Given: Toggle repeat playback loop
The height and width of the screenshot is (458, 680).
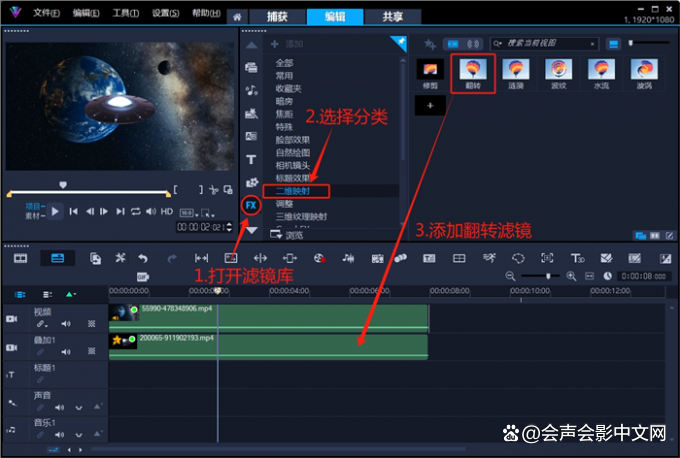Looking at the screenshot, I should 136,211.
